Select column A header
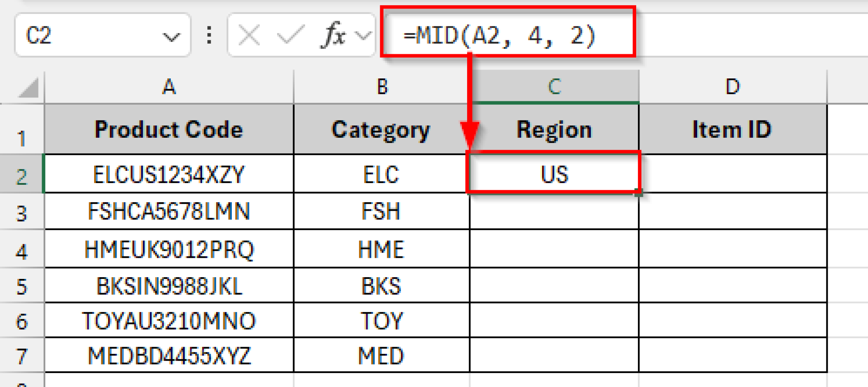The height and width of the screenshot is (387, 868). click(169, 87)
